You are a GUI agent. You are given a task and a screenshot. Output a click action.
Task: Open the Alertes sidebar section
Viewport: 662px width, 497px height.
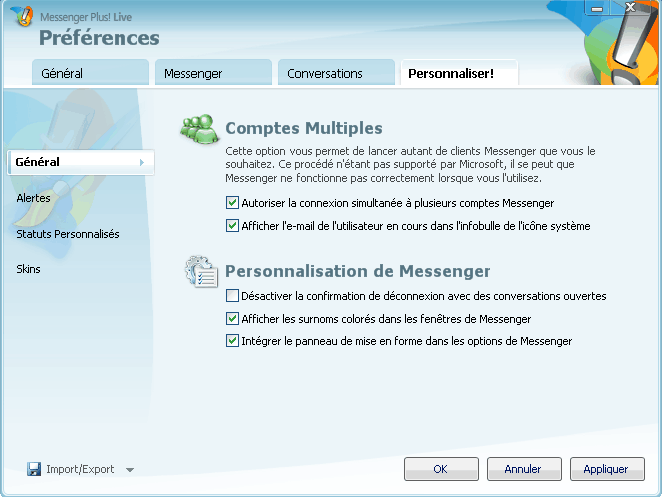(x=33, y=198)
